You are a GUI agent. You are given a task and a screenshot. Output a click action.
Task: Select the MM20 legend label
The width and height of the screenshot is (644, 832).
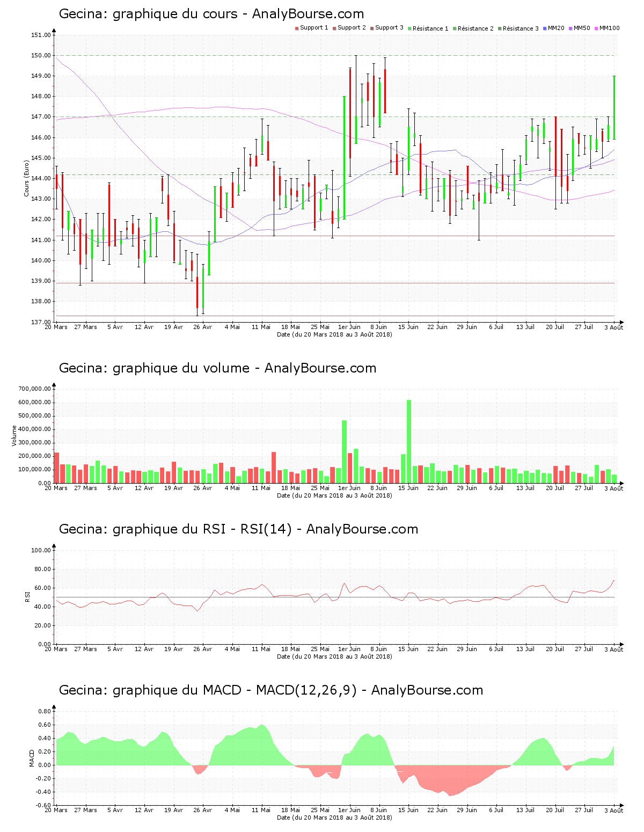click(x=556, y=28)
